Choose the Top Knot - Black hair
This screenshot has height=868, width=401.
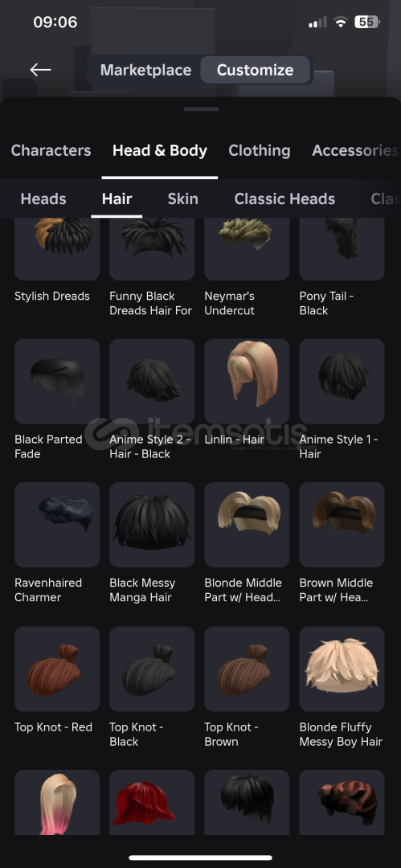(x=152, y=669)
